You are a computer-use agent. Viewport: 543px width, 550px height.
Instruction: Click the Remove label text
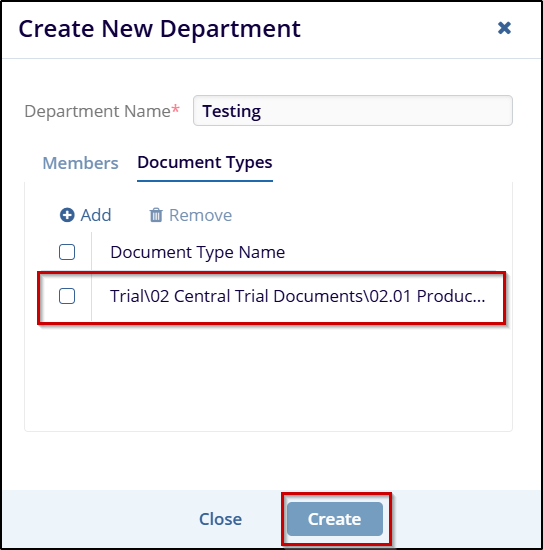tap(200, 215)
